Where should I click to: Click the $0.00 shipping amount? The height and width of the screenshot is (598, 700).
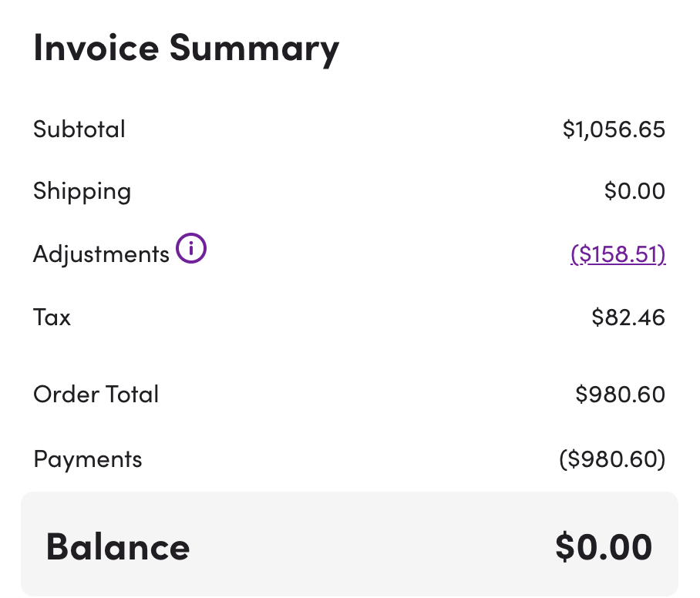click(x=634, y=191)
